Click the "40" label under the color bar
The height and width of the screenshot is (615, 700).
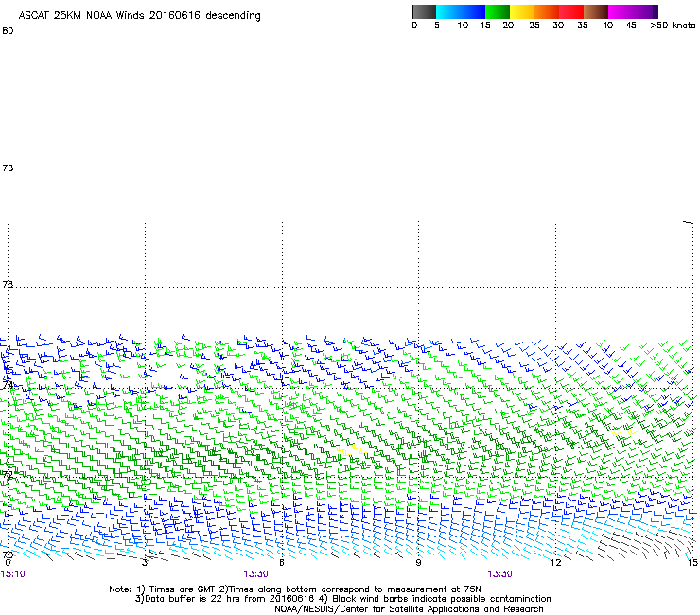[607, 26]
